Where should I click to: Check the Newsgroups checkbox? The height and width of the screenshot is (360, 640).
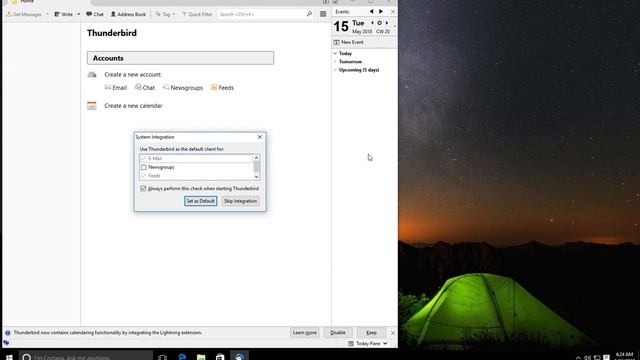(143, 167)
